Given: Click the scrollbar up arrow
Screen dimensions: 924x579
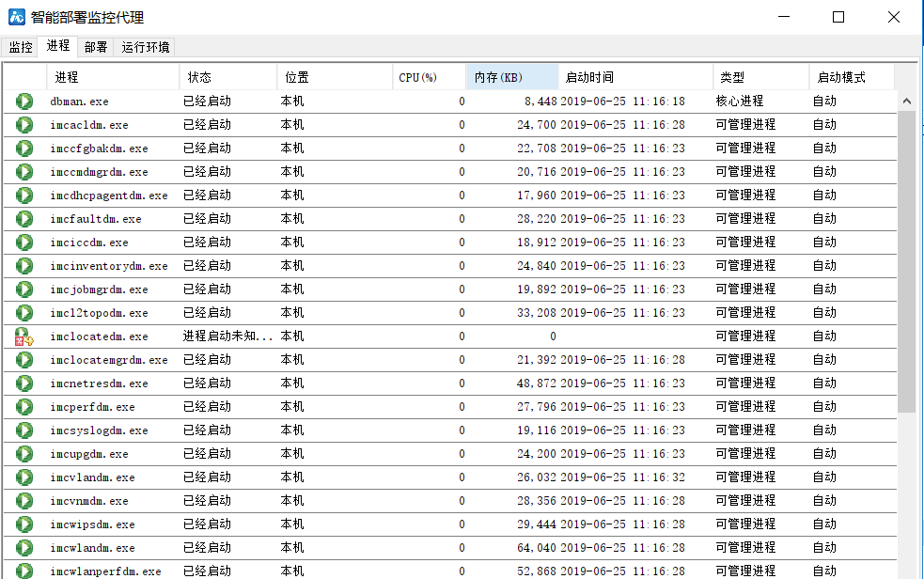Looking at the screenshot, I should click(907, 102).
